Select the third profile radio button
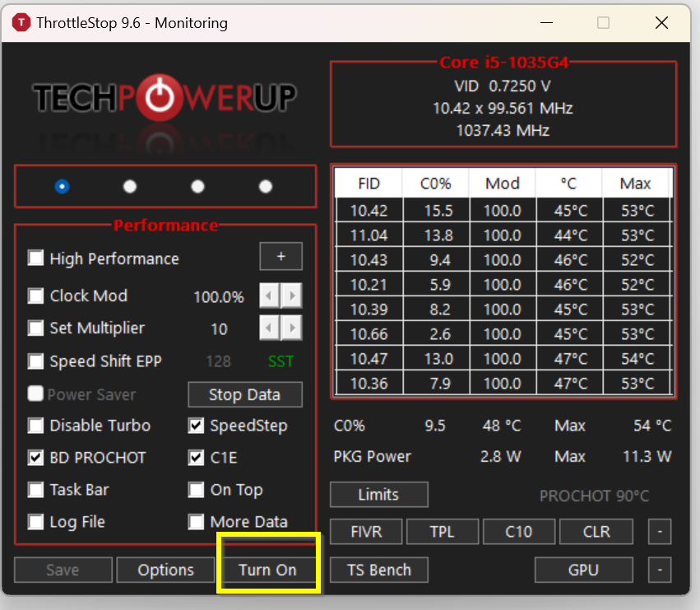The height and width of the screenshot is (610, 700). (x=197, y=186)
